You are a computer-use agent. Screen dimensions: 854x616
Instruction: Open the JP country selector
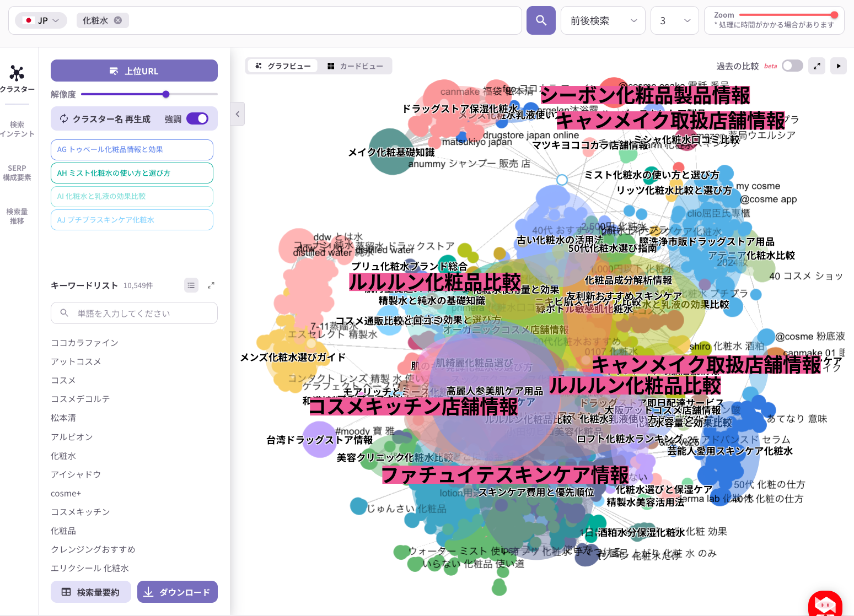point(41,20)
